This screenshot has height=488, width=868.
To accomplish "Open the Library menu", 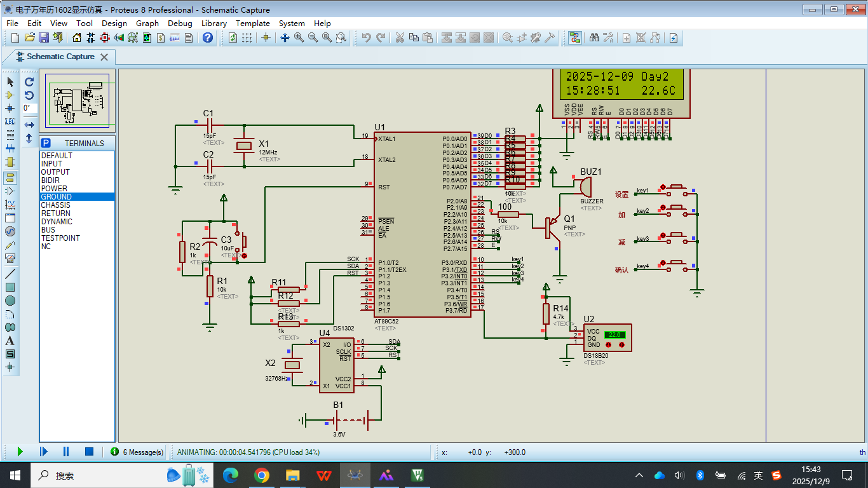I will point(214,23).
